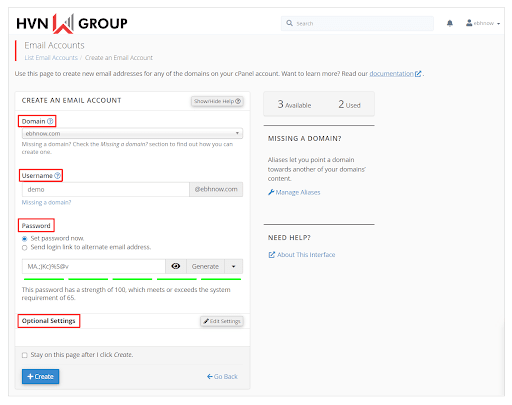Click the password strength meter bar
The height and width of the screenshot is (405, 512).
132,279
